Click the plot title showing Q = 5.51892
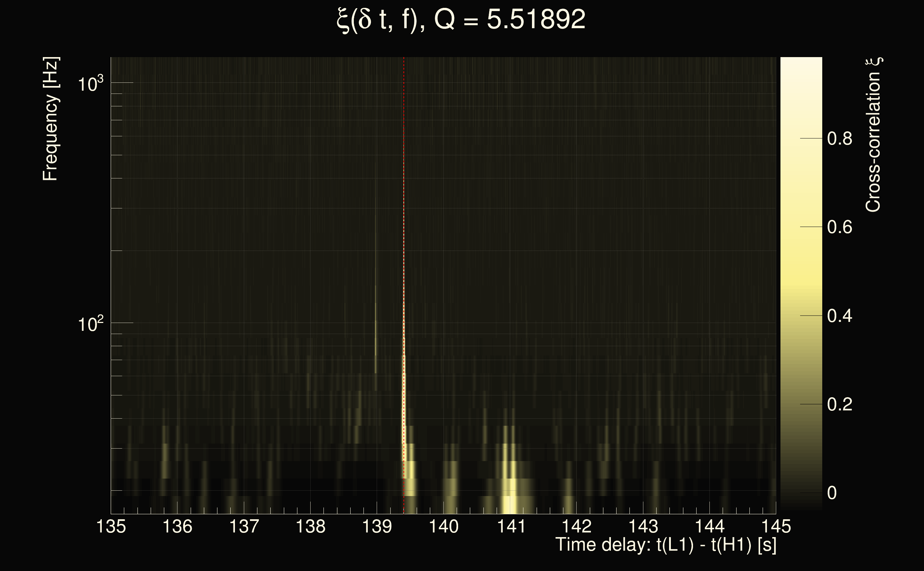Viewport: 924px width, 571px height. tap(461, 20)
